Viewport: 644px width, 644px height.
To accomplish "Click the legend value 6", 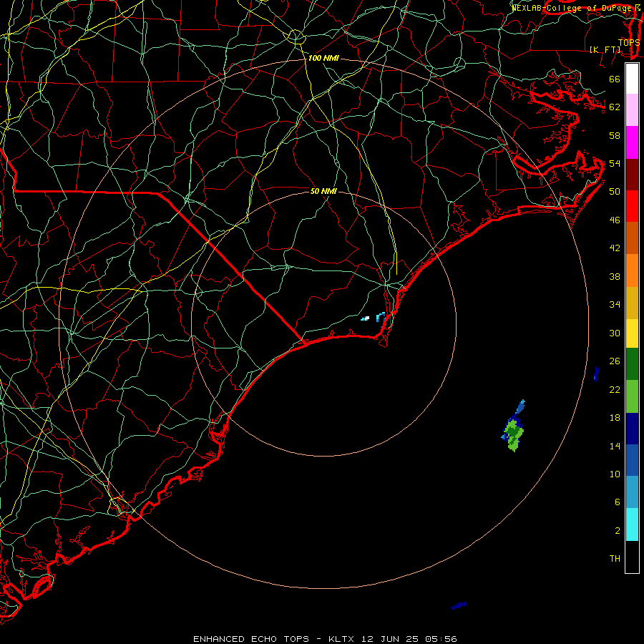I will click(x=618, y=502).
